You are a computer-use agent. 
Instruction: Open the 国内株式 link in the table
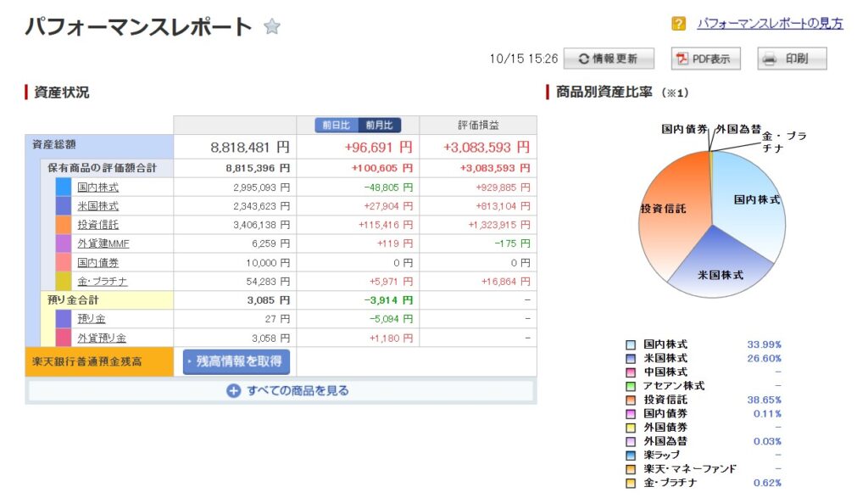97,187
